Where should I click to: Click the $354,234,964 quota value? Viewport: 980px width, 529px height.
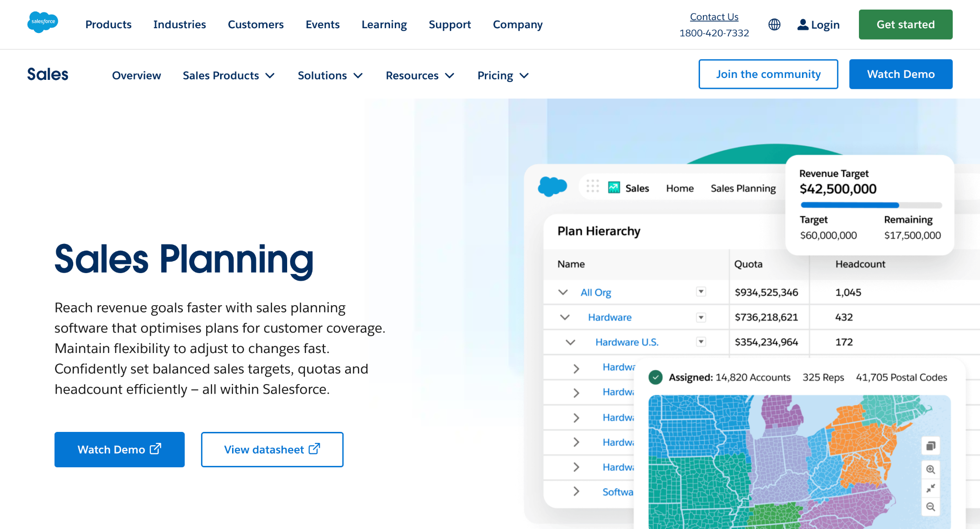tap(766, 342)
